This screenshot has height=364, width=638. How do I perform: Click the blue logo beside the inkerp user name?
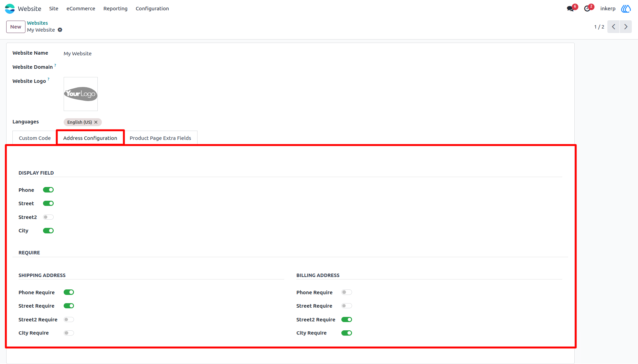click(626, 9)
